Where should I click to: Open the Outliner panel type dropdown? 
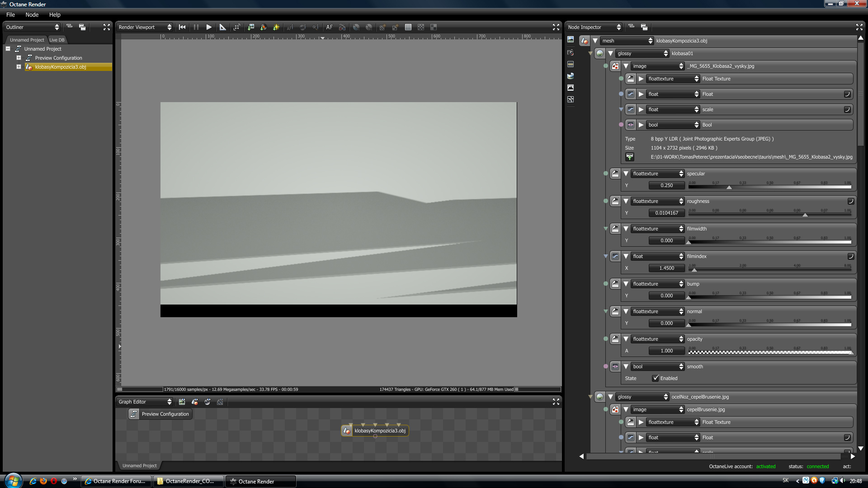(32, 27)
